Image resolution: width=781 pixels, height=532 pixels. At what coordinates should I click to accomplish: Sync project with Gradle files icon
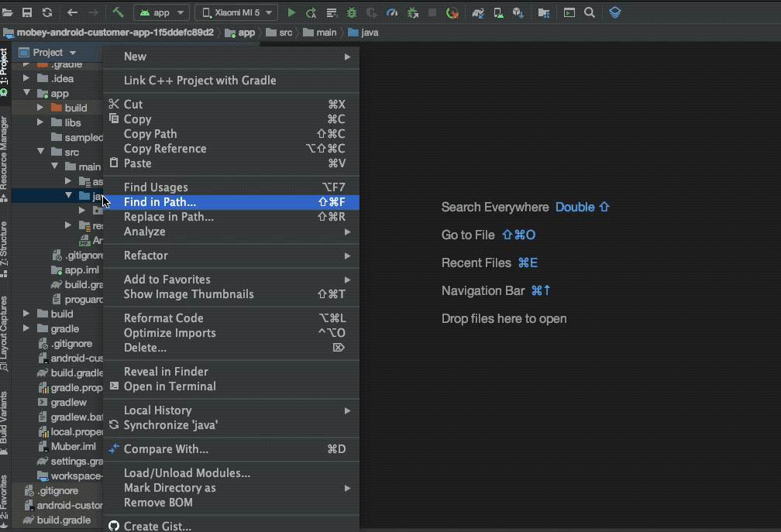pos(478,12)
